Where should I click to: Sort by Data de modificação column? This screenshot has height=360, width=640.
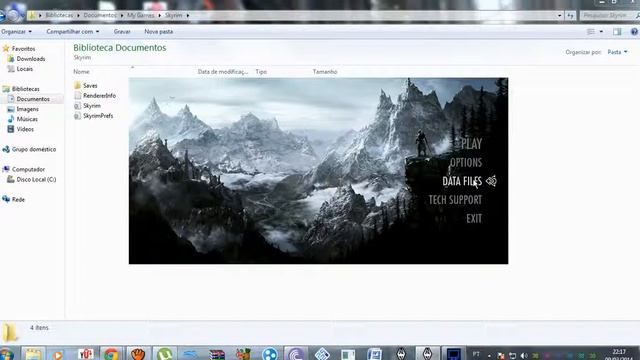pyautogui.click(x=222, y=71)
